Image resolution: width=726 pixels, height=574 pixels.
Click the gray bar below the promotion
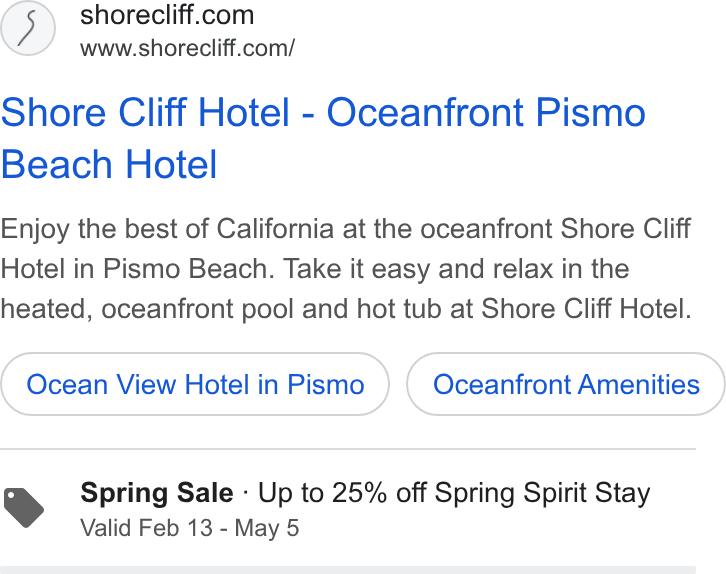pyautogui.click(x=348, y=570)
